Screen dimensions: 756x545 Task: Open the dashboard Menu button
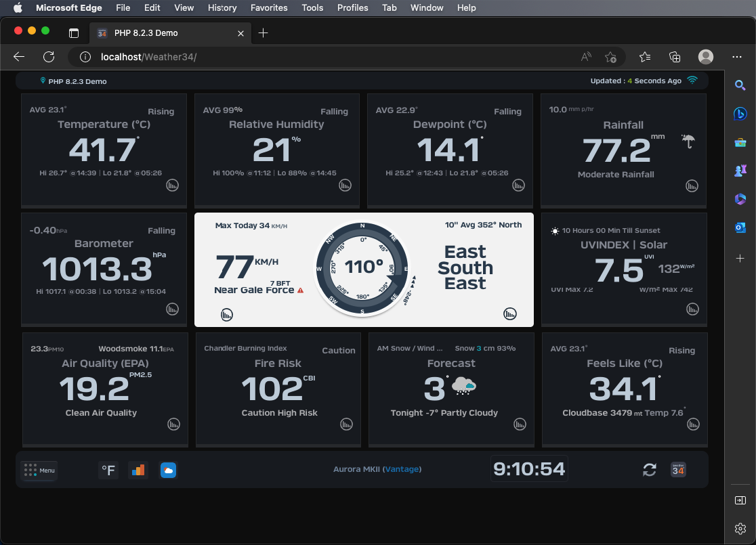pyautogui.click(x=39, y=471)
